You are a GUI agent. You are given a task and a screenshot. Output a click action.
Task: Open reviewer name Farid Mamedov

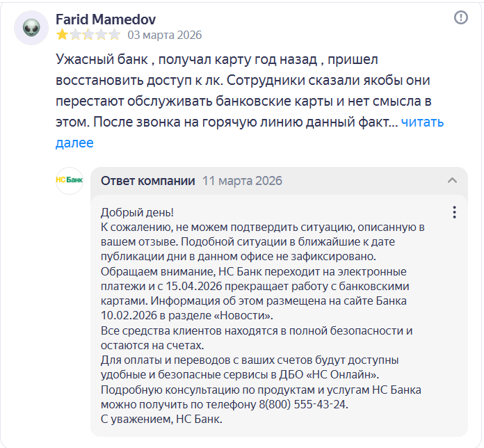(106, 19)
